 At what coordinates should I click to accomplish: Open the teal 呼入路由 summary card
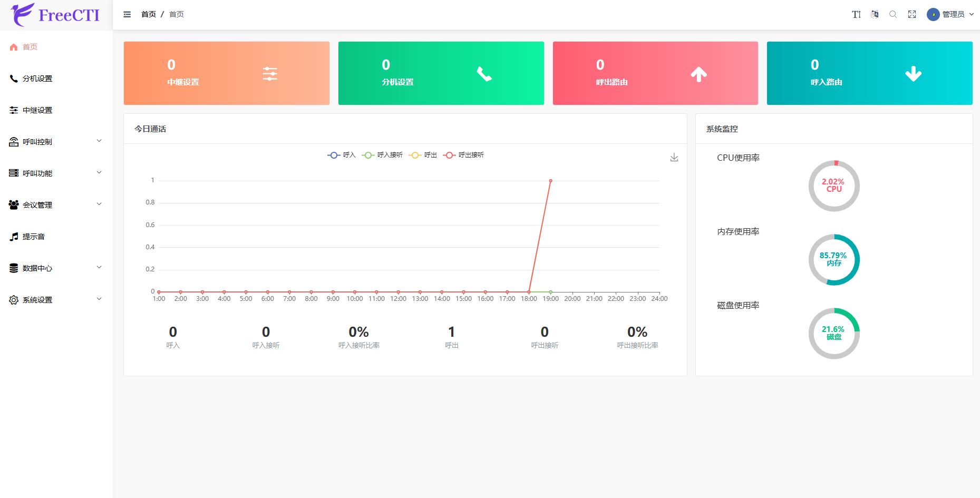[x=869, y=73]
